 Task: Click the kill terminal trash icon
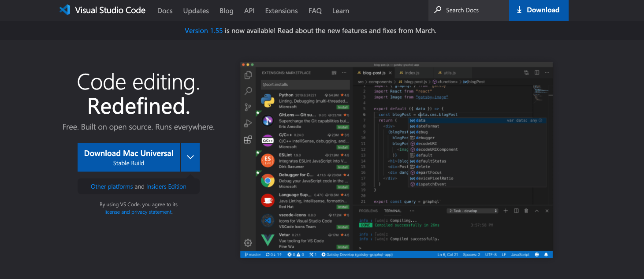[526, 211]
